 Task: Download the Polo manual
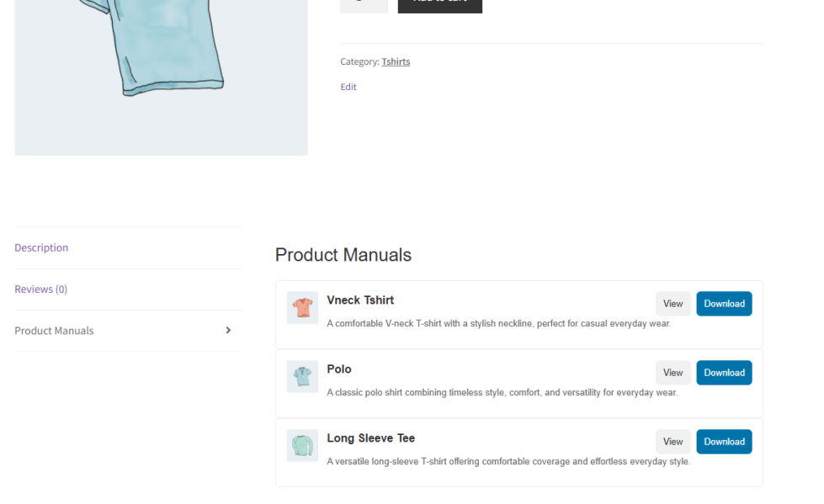(x=724, y=373)
